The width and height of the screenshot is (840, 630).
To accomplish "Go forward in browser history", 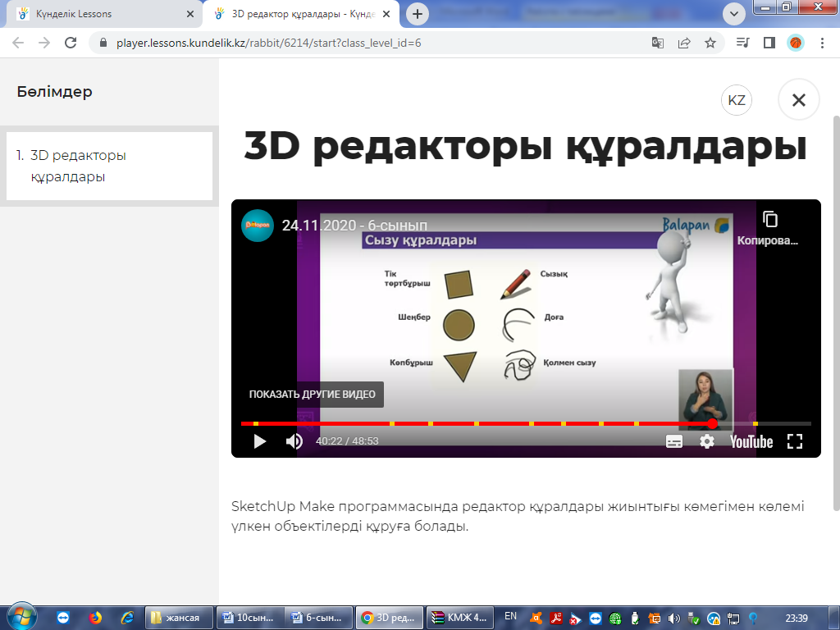I will [44, 43].
